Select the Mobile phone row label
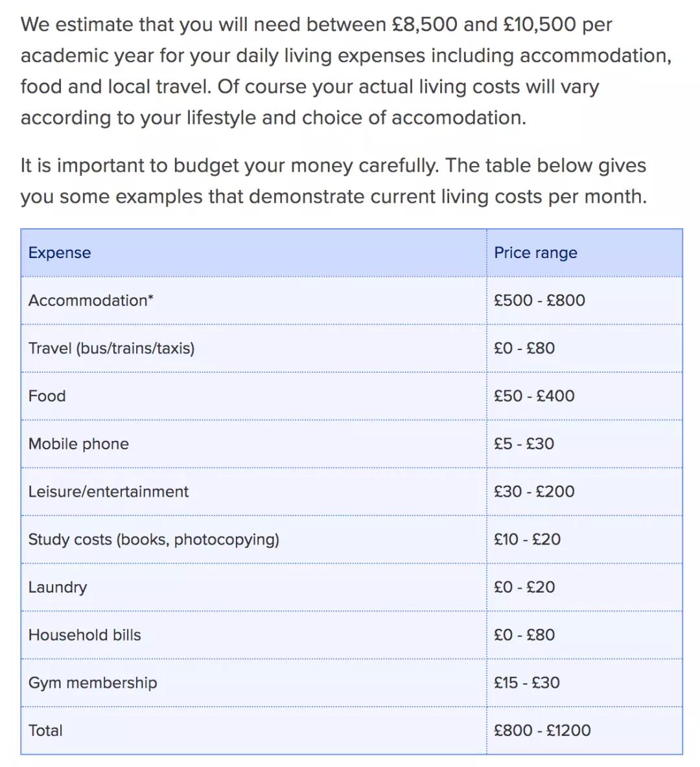700x767 pixels. 78,444
